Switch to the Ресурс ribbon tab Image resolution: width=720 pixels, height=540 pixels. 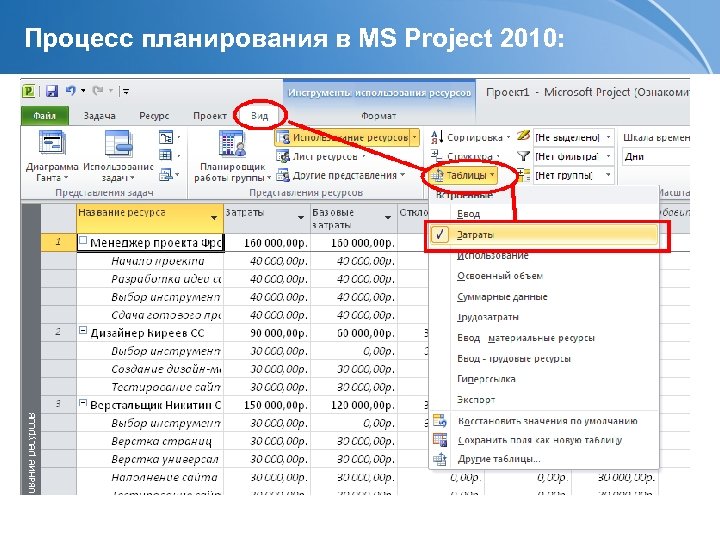click(154, 116)
